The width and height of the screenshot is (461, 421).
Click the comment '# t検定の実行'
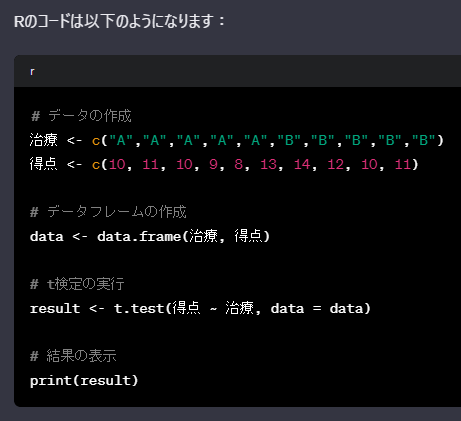coord(77,284)
